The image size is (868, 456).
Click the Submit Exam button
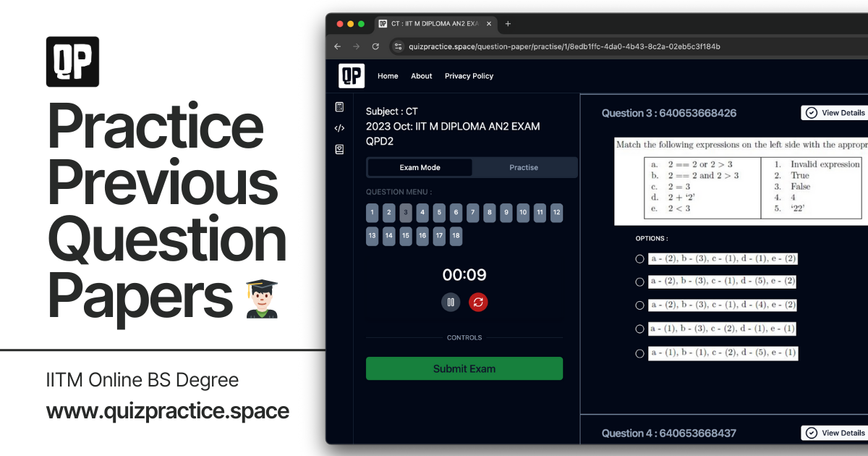[464, 368]
